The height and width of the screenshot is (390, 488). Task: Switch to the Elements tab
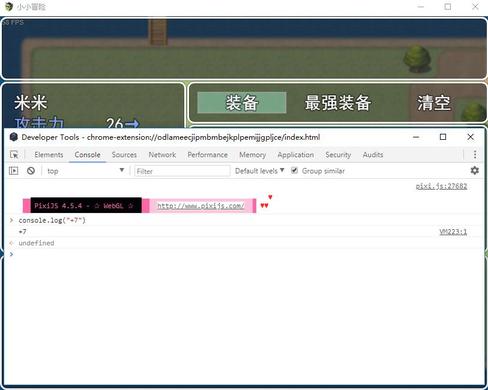pos(49,155)
